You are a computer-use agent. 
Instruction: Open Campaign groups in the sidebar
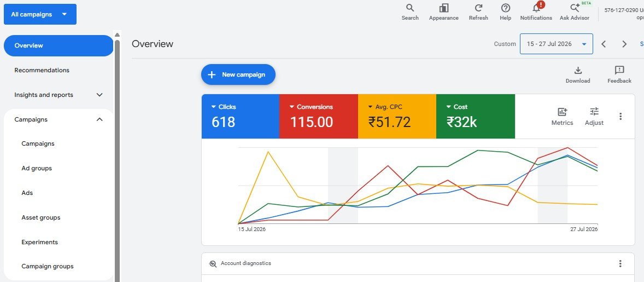point(47,266)
